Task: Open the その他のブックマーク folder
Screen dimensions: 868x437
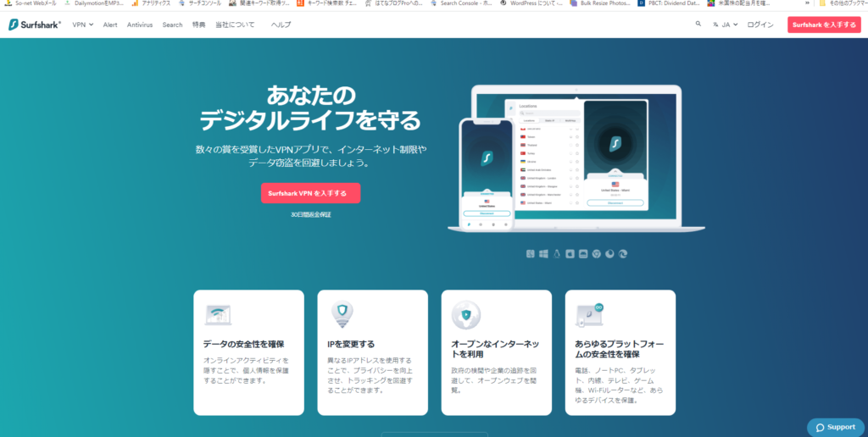Action: click(843, 3)
